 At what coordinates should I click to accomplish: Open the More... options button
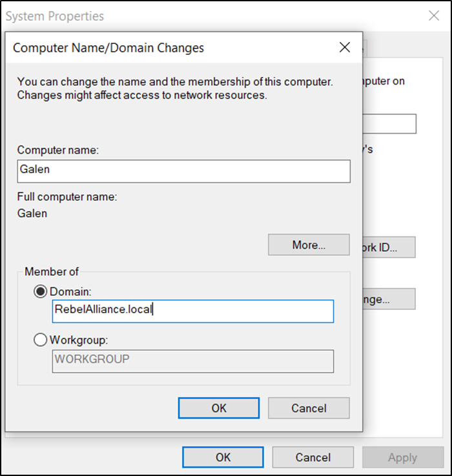(309, 245)
